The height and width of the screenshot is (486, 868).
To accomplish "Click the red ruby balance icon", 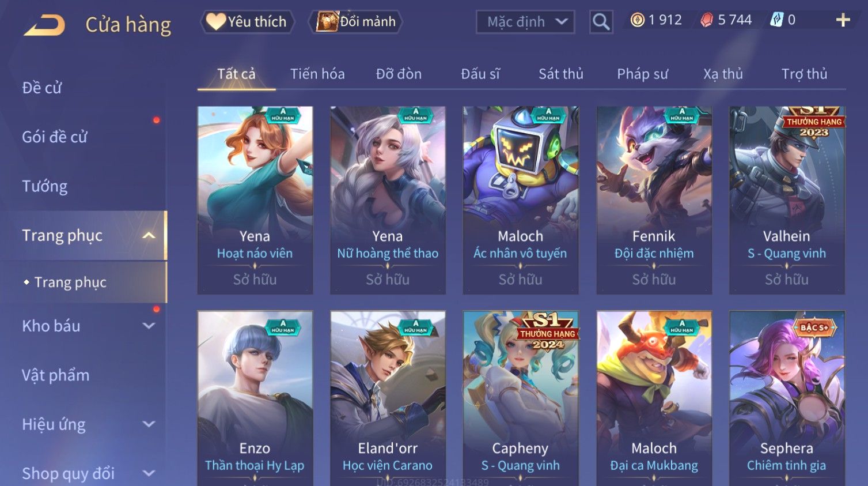I will click(707, 20).
